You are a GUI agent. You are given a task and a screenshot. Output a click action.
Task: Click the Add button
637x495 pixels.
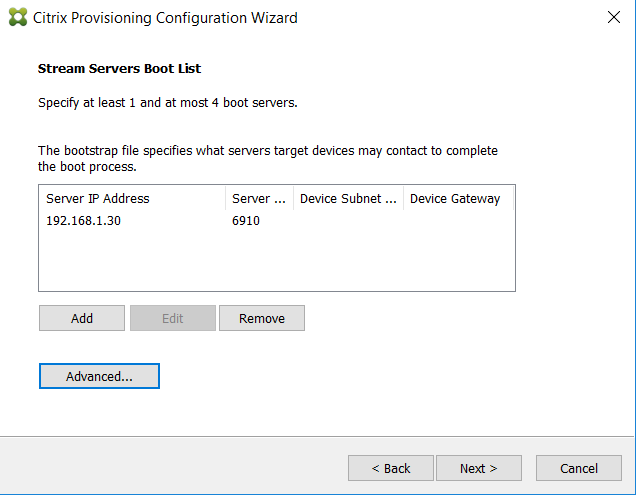coord(82,318)
